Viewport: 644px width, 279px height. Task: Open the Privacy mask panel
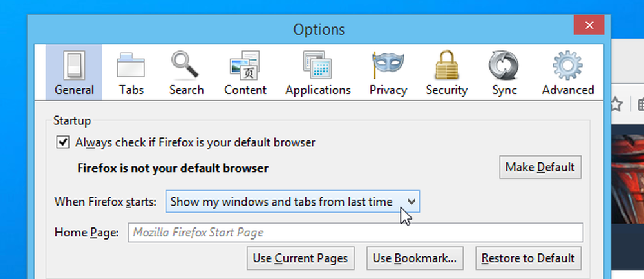pos(388,72)
